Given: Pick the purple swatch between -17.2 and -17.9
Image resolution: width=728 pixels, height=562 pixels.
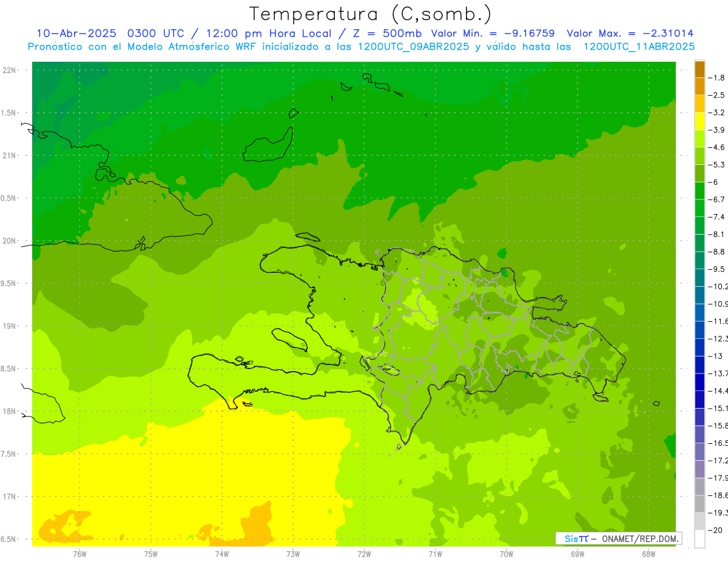Looking at the screenshot, I should tap(699, 469).
